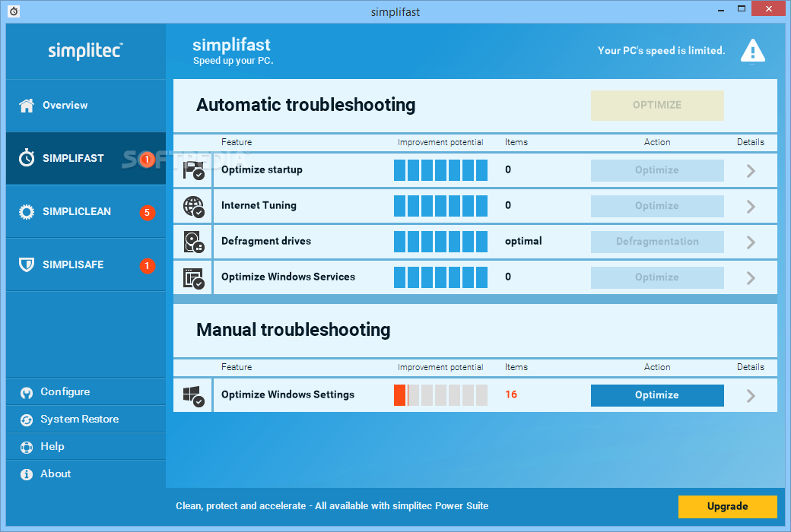Click the 'Manual troubleshooting' heading
791x532 pixels.
pos(293,330)
